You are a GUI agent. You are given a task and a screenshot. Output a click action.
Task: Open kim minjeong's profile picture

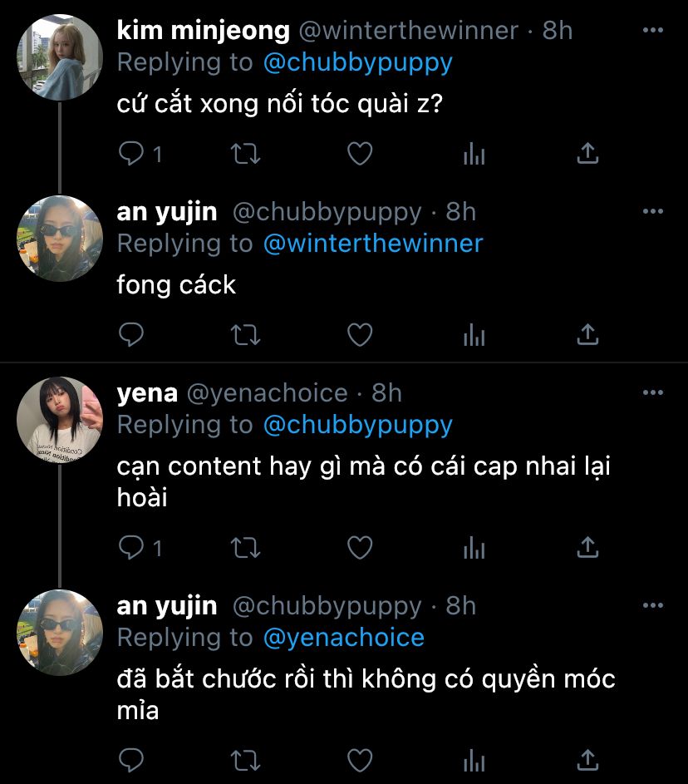60,57
